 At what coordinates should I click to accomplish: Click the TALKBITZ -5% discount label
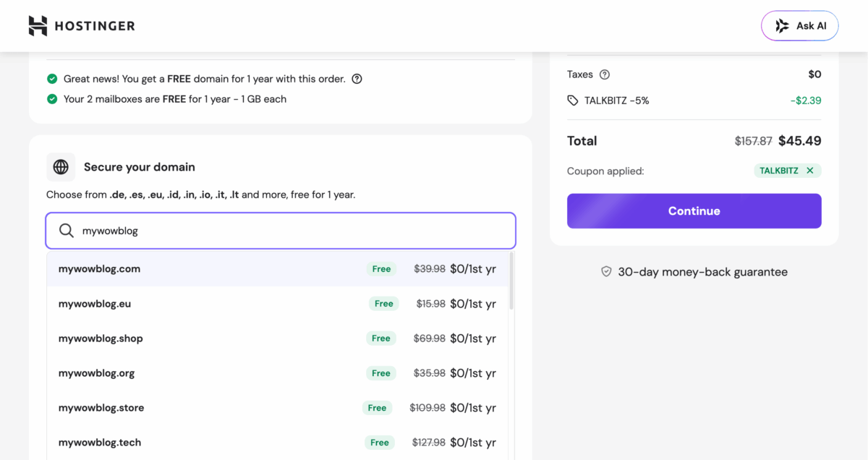click(x=617, y=101)
